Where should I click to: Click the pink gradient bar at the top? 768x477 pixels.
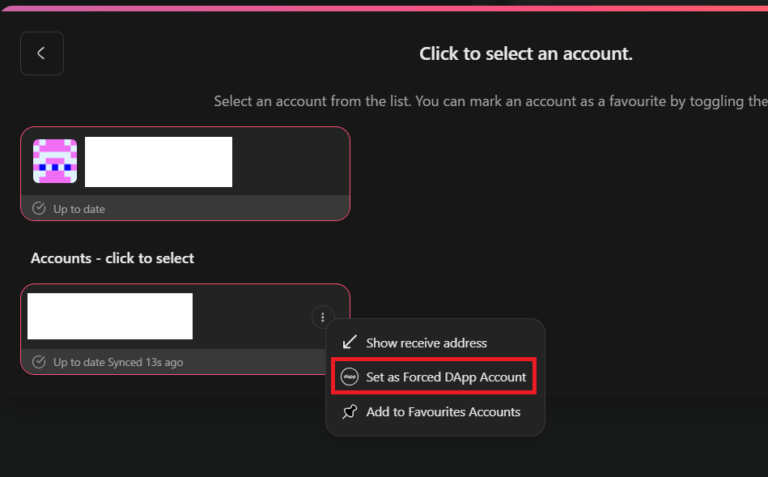click(384, 6)
